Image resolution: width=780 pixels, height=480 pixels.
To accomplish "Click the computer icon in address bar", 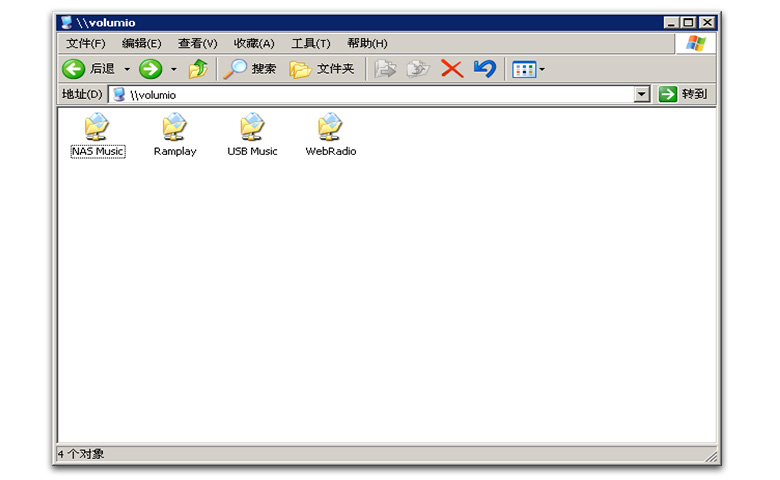I will coord(119,95).
